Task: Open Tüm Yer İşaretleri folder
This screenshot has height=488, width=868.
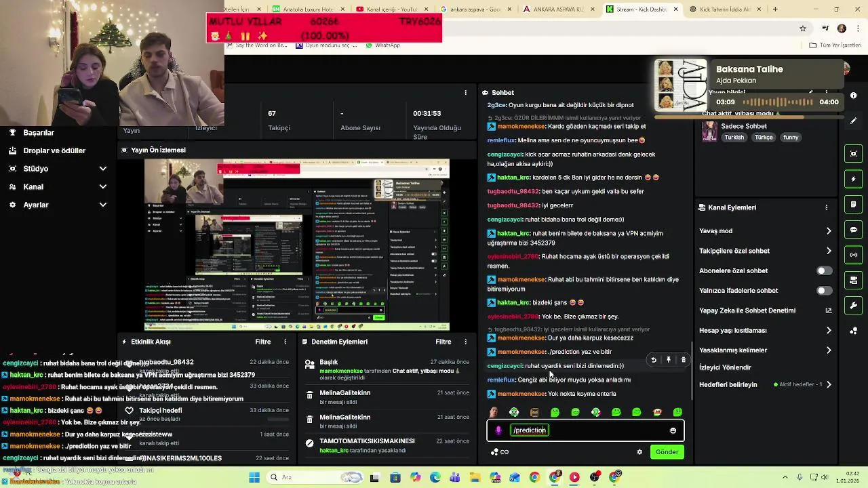Action: coord(835,45)
